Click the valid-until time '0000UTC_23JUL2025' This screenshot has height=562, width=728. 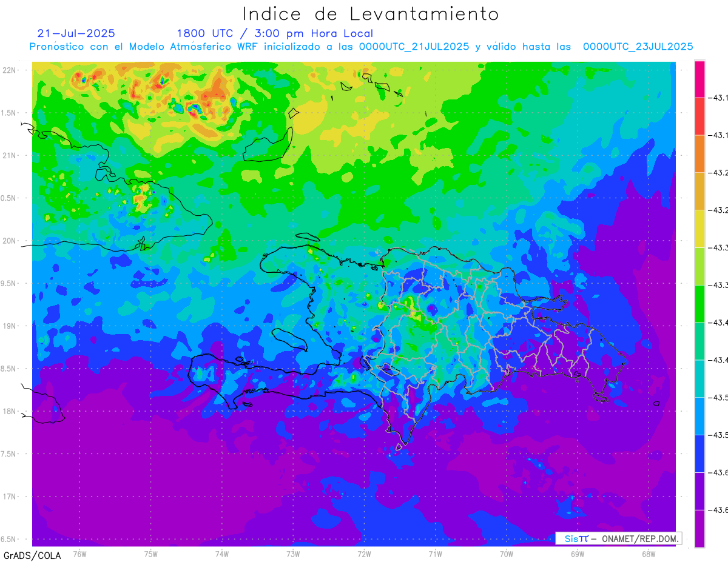(638, 47)
